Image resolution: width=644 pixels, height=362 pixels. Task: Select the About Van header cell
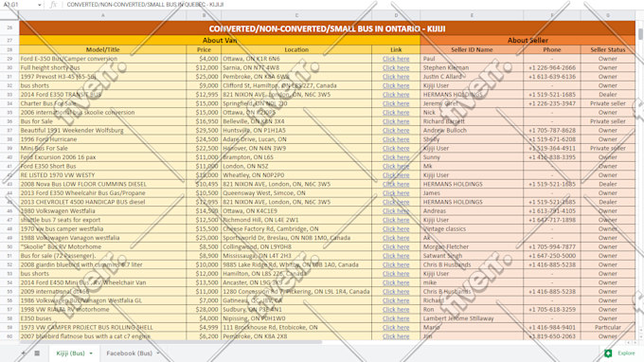tap(220, 40)
